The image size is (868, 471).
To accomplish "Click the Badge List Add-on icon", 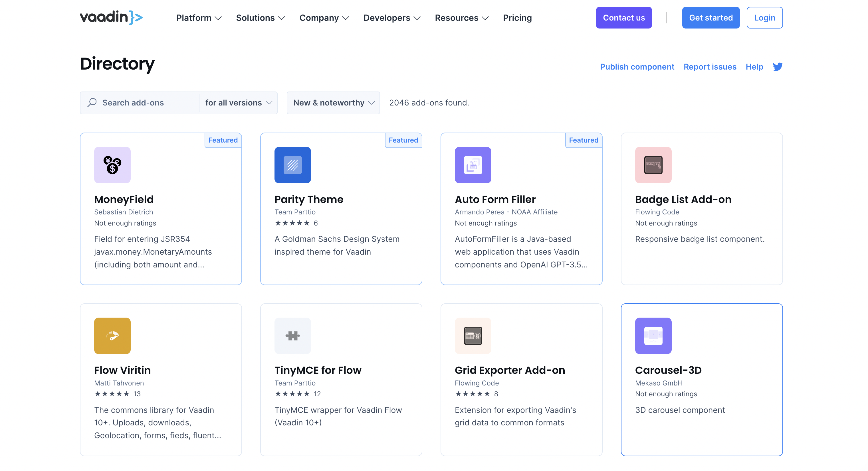I will [653, 165].
